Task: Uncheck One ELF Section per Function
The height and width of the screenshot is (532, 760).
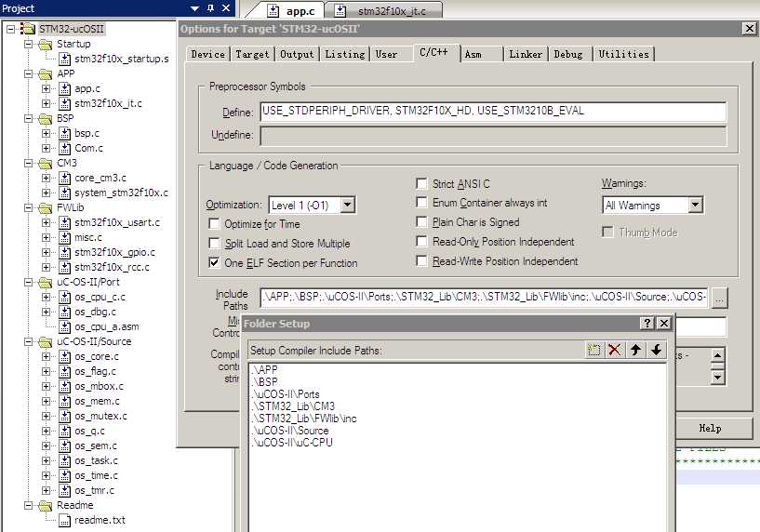Action: [x=214, y=262]
